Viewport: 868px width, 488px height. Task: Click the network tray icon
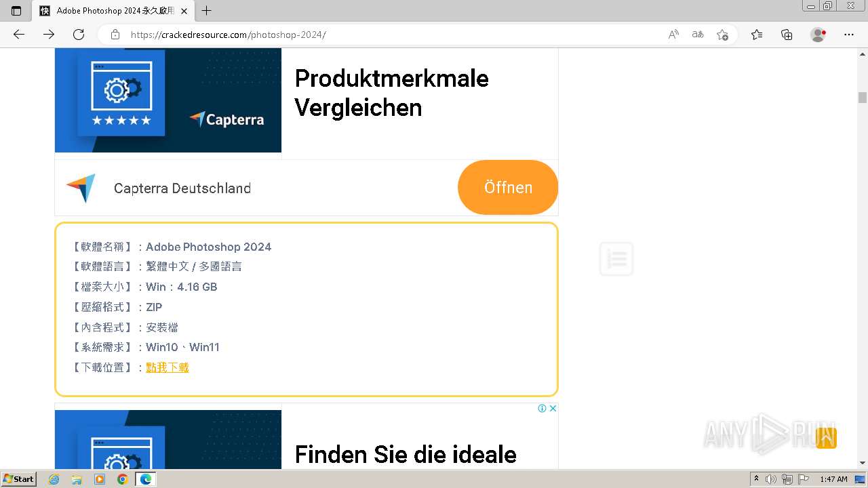(787, 479)
